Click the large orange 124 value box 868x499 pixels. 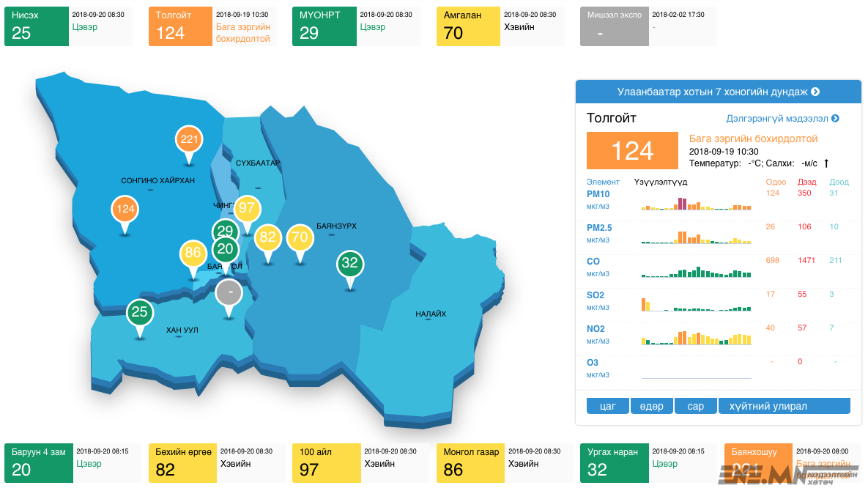click(x=632, y=150)
